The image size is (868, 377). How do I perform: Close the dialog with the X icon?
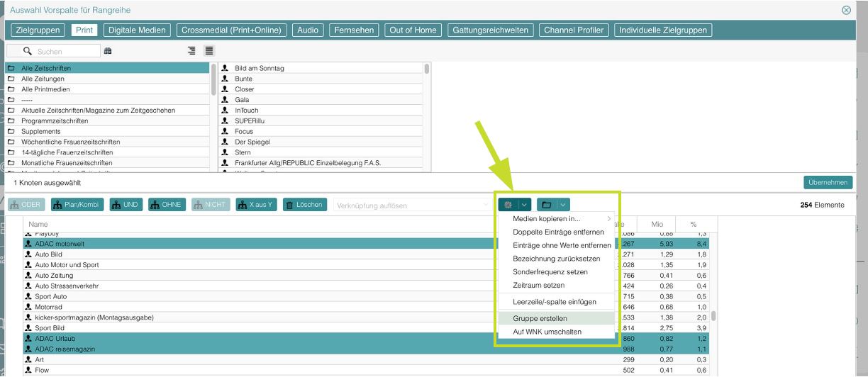click(846, 11)
